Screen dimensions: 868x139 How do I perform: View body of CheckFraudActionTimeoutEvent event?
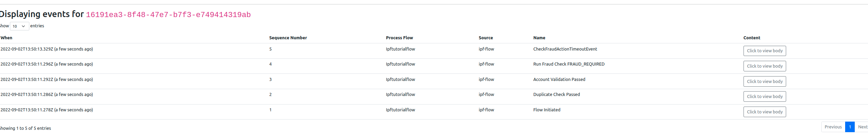point(764,51)
